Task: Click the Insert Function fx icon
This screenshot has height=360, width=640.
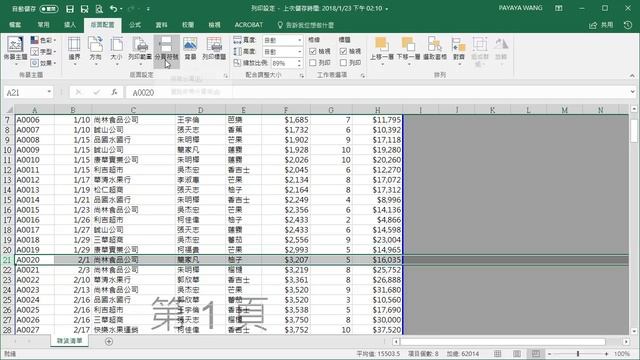Action: 115,92
